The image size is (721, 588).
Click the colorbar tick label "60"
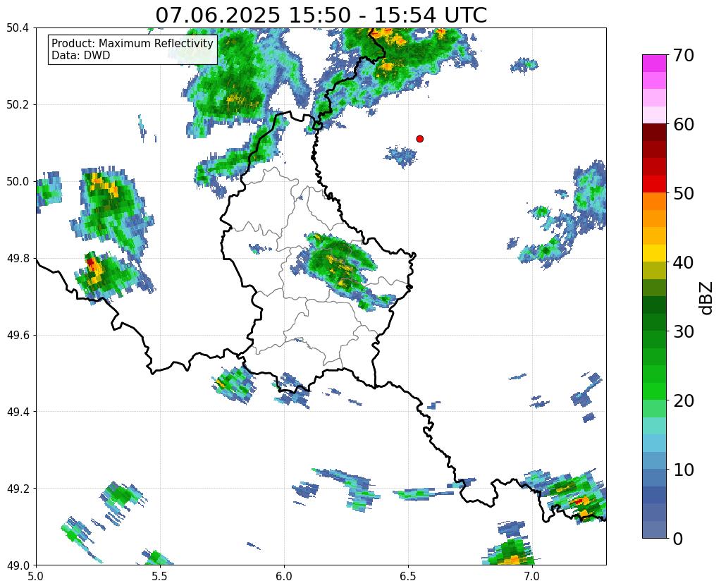tap(683, 124)
